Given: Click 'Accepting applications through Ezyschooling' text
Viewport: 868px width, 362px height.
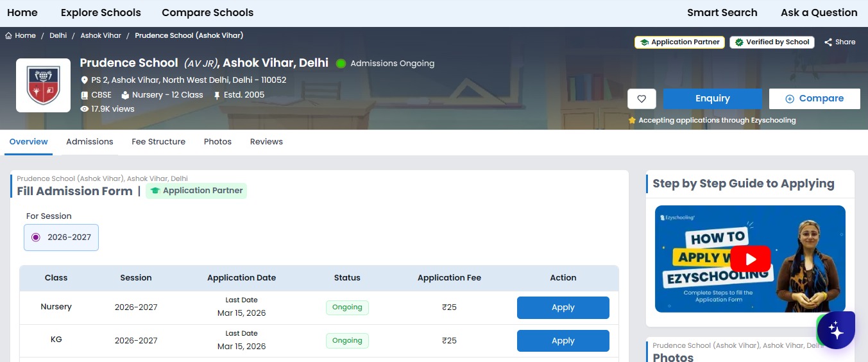Looking at the screenshot, I should [717, 121].
